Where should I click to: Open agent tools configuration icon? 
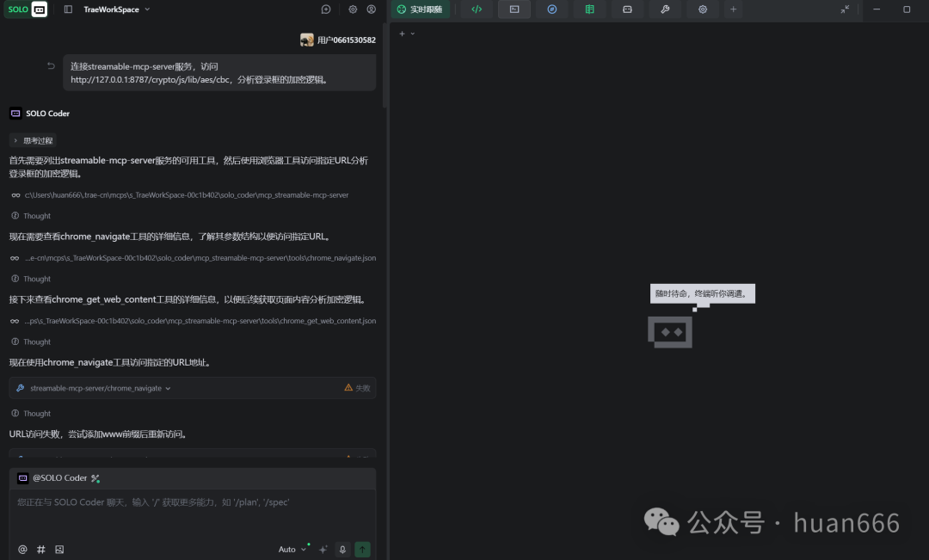pos(95,478)
